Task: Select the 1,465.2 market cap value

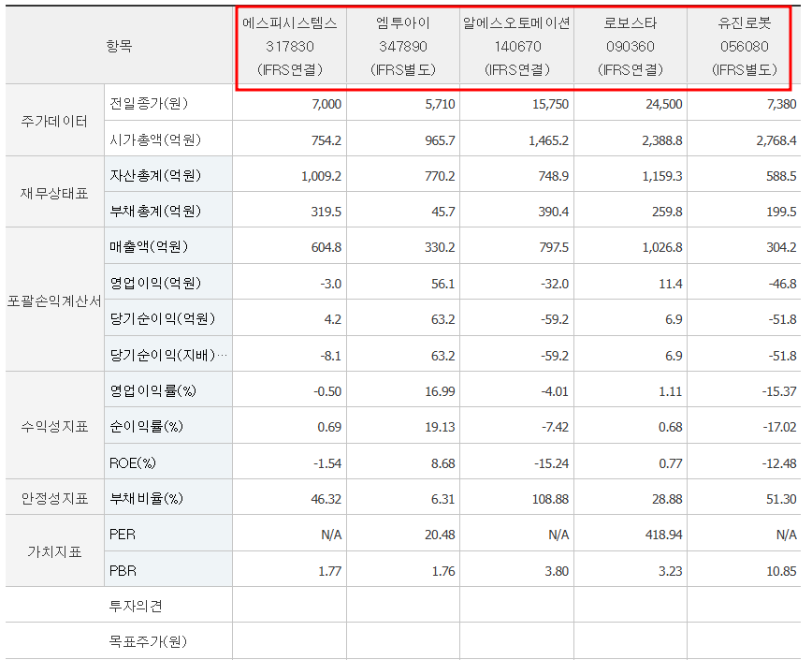Action: point(548,140)
